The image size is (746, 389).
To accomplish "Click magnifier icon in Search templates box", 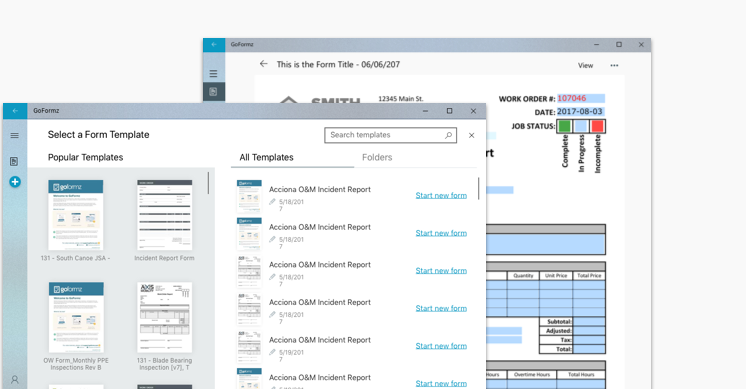I will click(448, 135).
